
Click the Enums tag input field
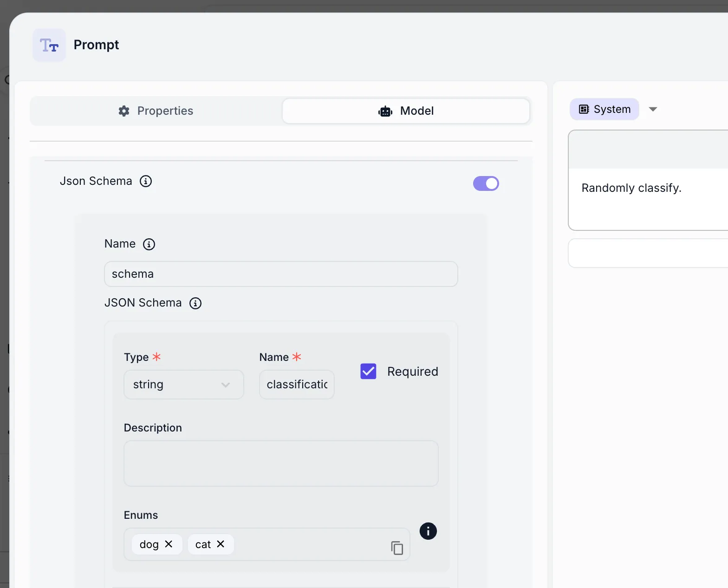click(267, 544)
